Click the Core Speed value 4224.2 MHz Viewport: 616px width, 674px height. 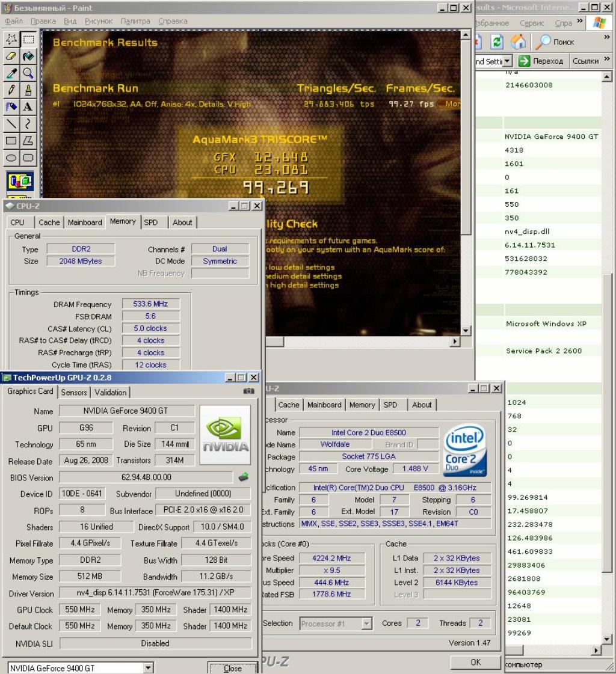[331, 558]
